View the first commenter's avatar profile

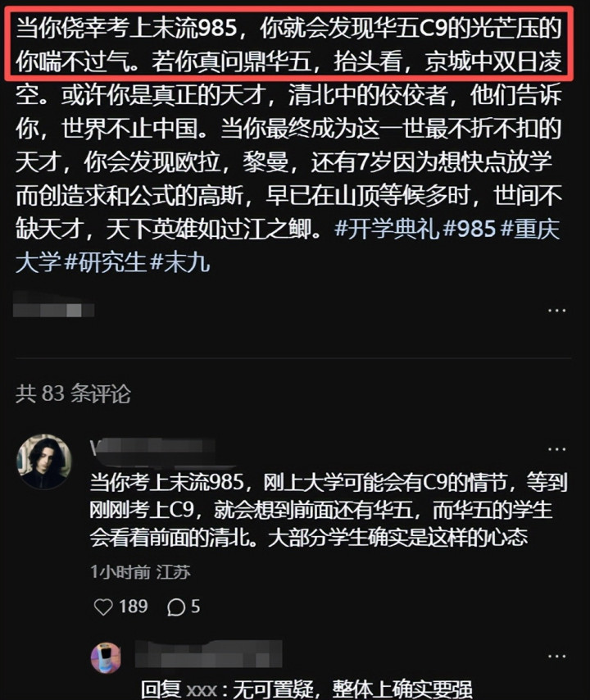tap(43, 461)
